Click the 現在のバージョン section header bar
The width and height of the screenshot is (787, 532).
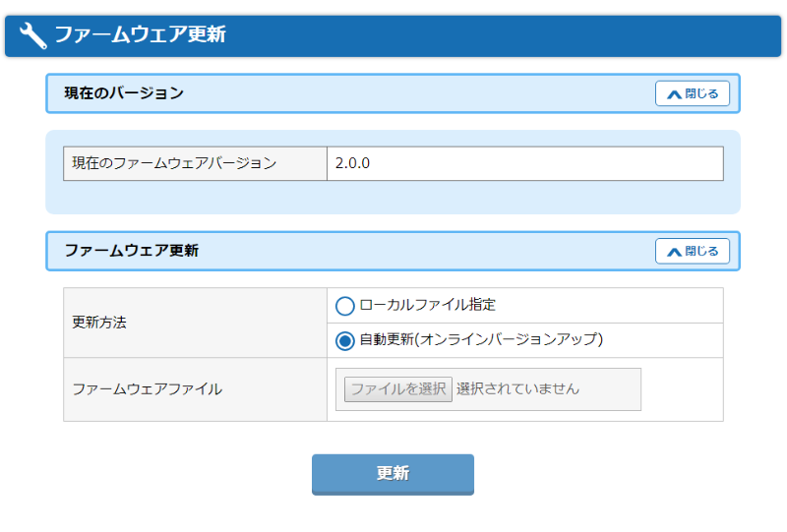[x=393, y=93]
